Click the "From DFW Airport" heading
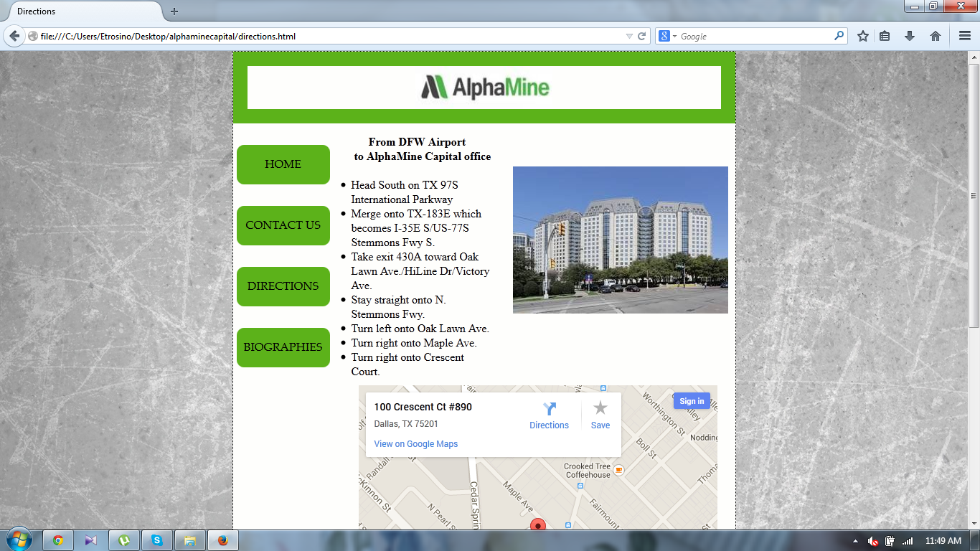The image size is (980, 551). click(417, 142)
